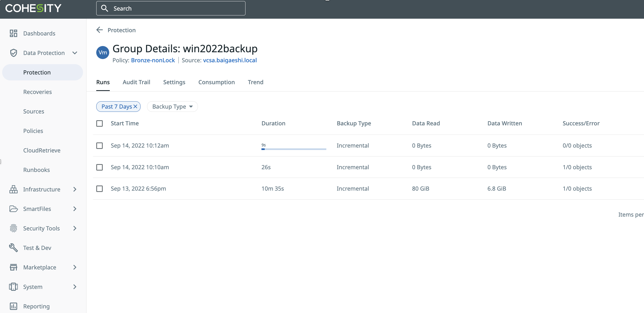
Task: Open the vcsa.baigaeshi.local source link
Action: pyautogui.click(x=230, y=60)
